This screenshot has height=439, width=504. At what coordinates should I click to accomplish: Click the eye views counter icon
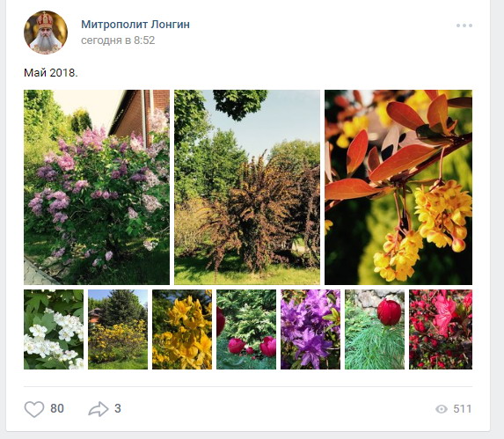click(x=442, y=409)
